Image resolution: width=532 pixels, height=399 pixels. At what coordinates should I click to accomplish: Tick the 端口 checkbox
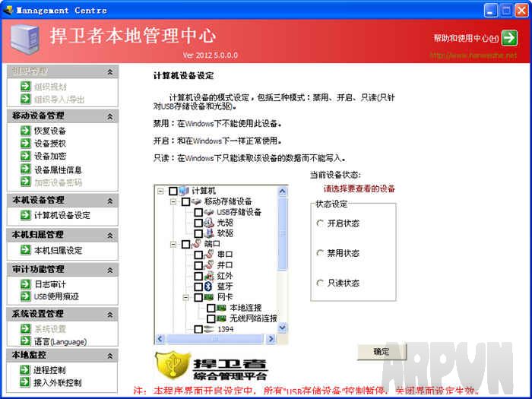pyautogui.click(x=185, y=244)
